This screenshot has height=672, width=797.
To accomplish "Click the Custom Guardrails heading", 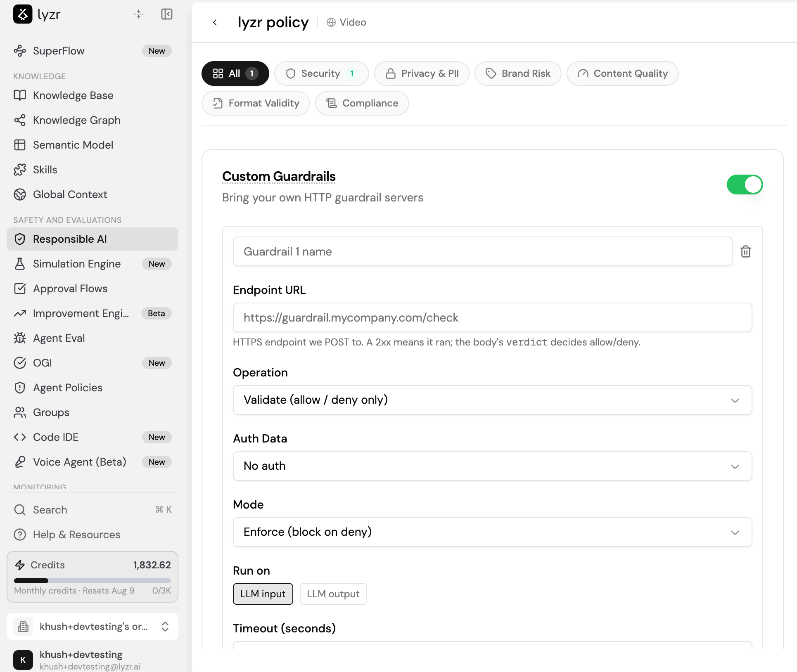I will pos(279,176).
